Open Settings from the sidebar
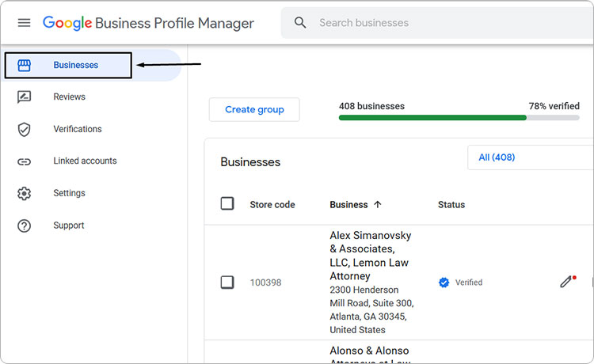The height and width of the screenshot is (364, 594). coord(69,193)
